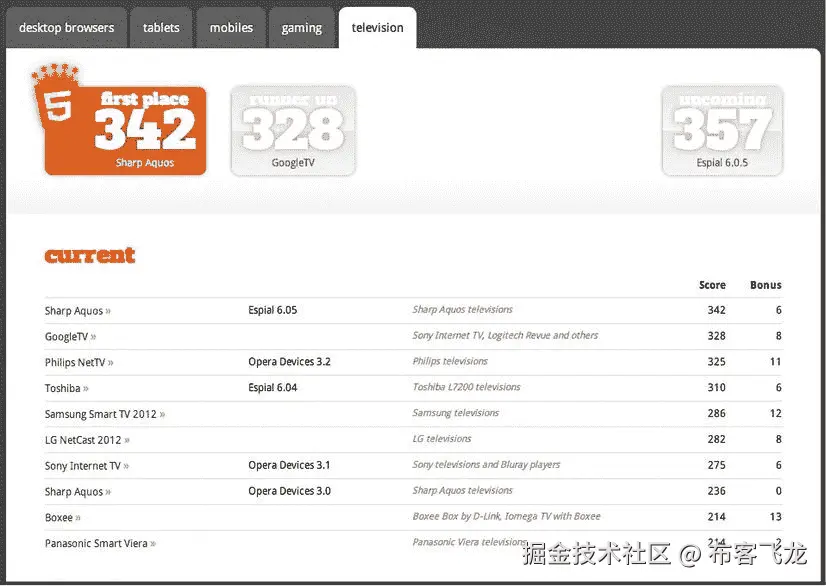The height and width of the screenshot is (586, 826).
Task: Switch to the desktop browsers tab
Action: click(66, 28)
